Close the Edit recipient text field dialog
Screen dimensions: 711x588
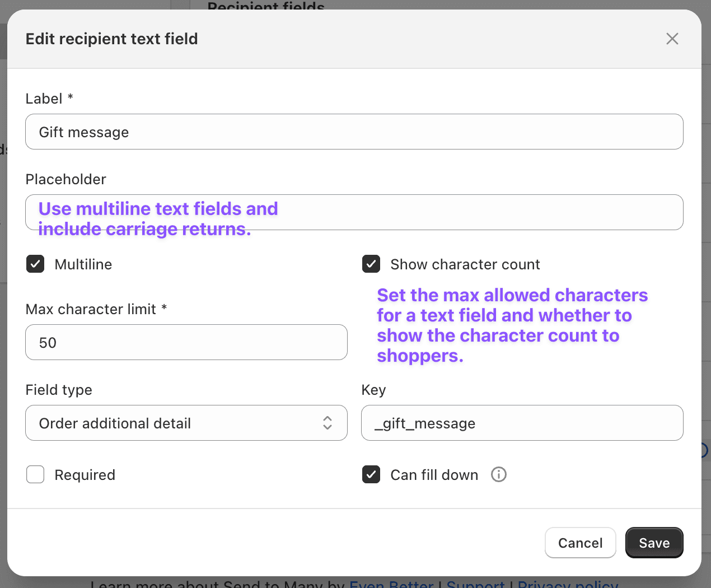click(672, 39)
